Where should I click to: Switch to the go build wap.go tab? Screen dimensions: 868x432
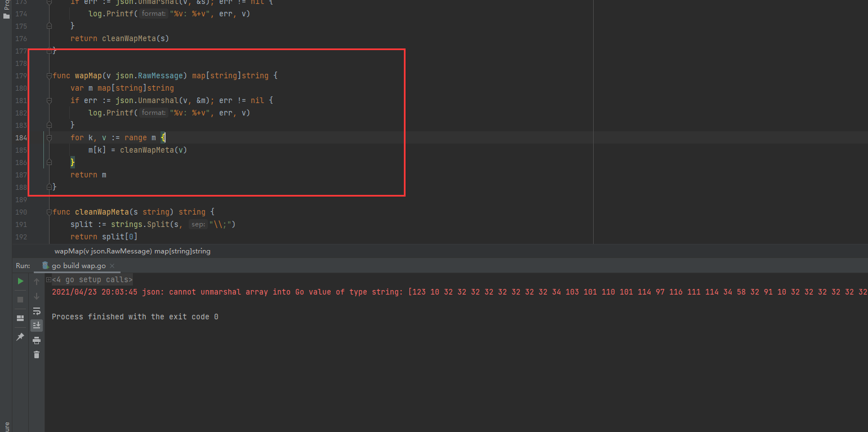(x=79, y=265)
